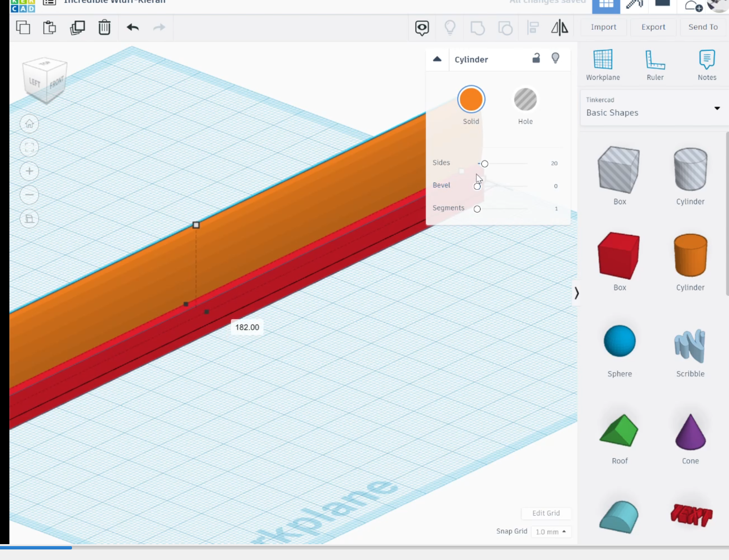Viewport: 729px width, 560px height.
Task: Click the Home view button
Action: (x=29, y=124)
